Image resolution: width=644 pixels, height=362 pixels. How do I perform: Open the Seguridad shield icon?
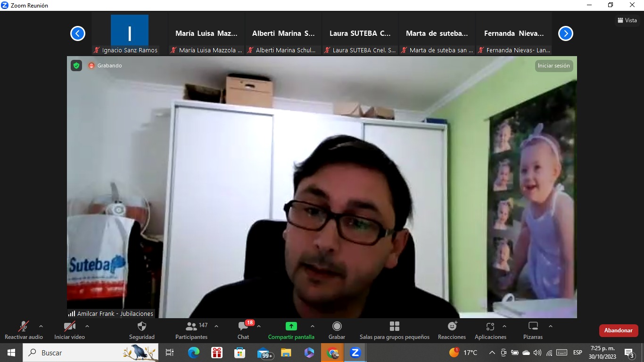[x=141, y=327]
